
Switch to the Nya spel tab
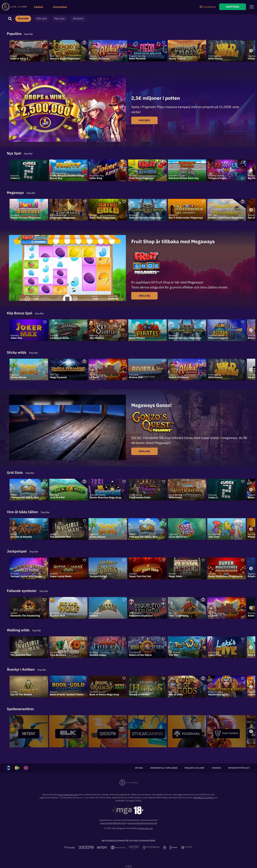point(60,19)
